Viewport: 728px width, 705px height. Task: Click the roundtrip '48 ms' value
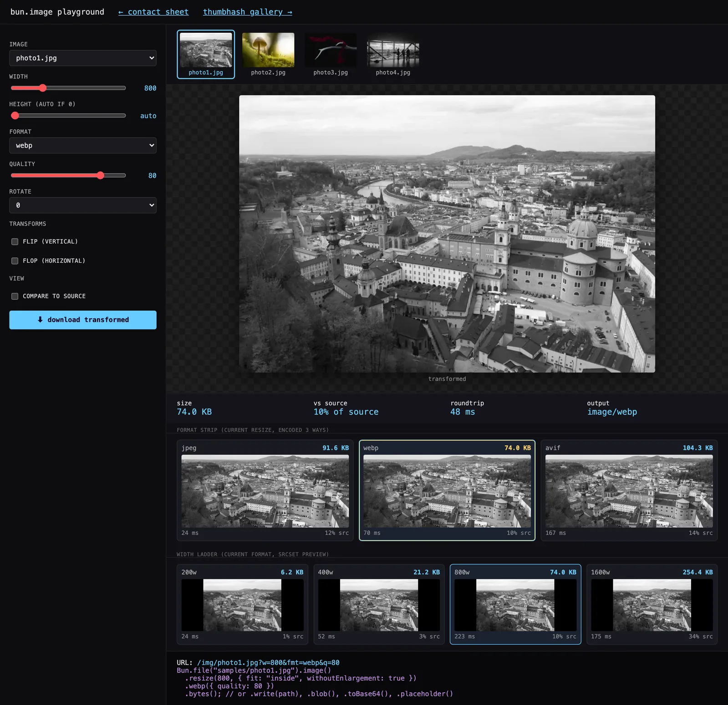pyautogui.click(x=463, y=412)
